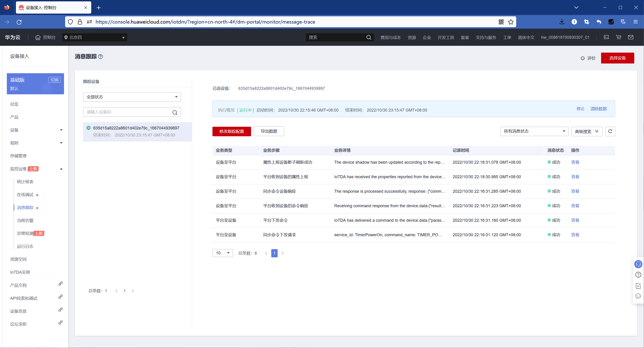Select 运行日志 from the sidebar menu
This screenshot has width=644, height=348.
point(25,246)
